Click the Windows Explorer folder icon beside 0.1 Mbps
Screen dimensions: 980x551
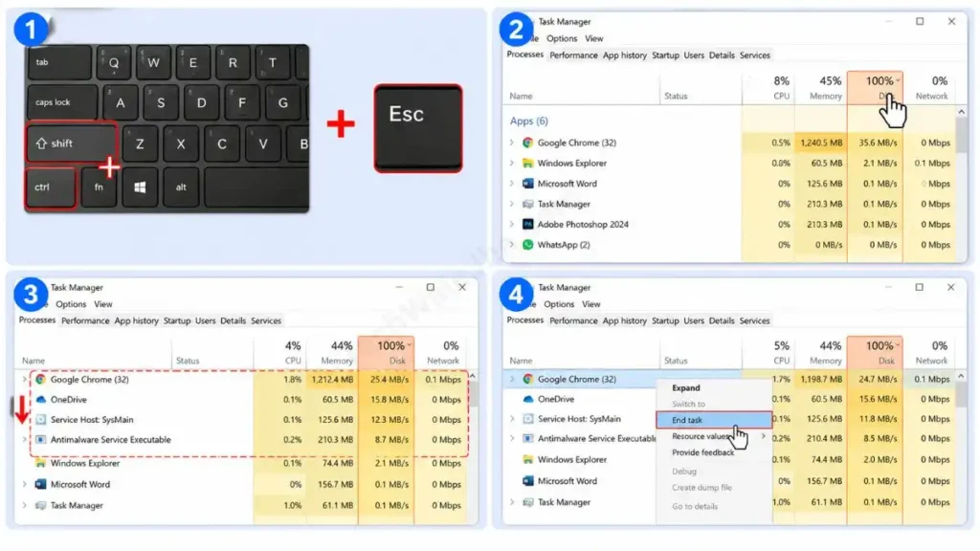pyautogui.click(x=527, y=163)
